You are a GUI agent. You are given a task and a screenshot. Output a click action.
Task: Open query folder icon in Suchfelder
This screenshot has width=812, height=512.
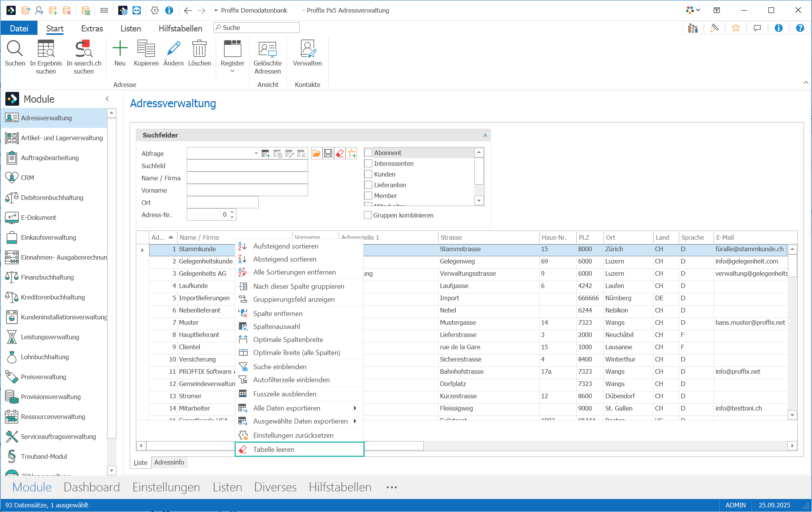coord(316,154)
